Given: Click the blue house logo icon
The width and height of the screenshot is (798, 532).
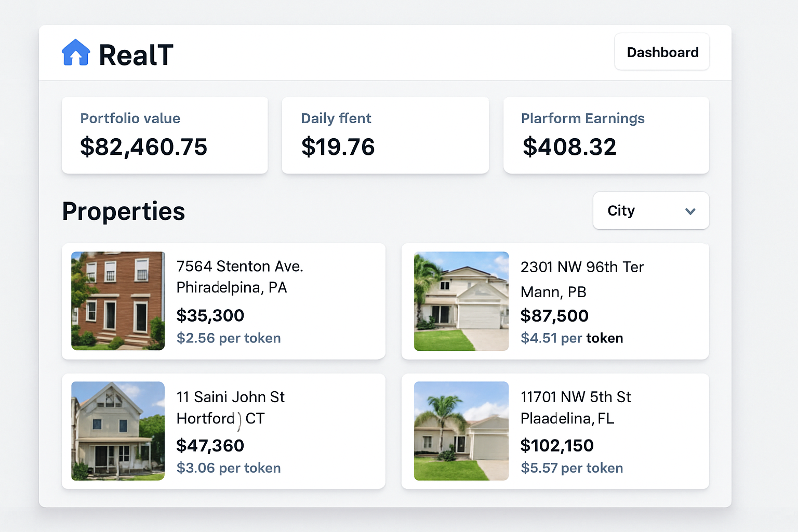Looking at the screenshot, I should (x=76, y=51).
